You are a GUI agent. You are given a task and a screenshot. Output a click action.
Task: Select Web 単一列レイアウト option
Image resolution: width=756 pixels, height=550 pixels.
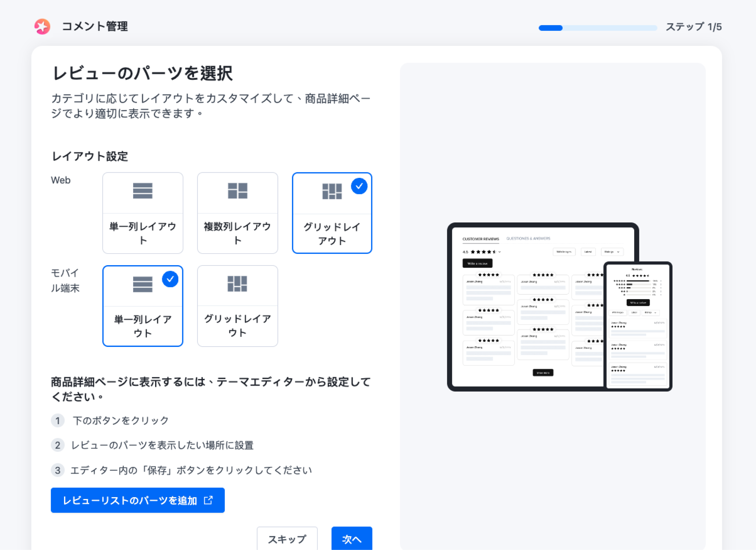coord(143,213)
